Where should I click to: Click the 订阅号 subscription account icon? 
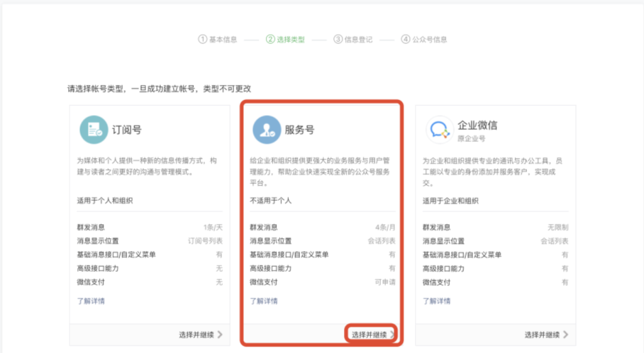coord(94,130)
